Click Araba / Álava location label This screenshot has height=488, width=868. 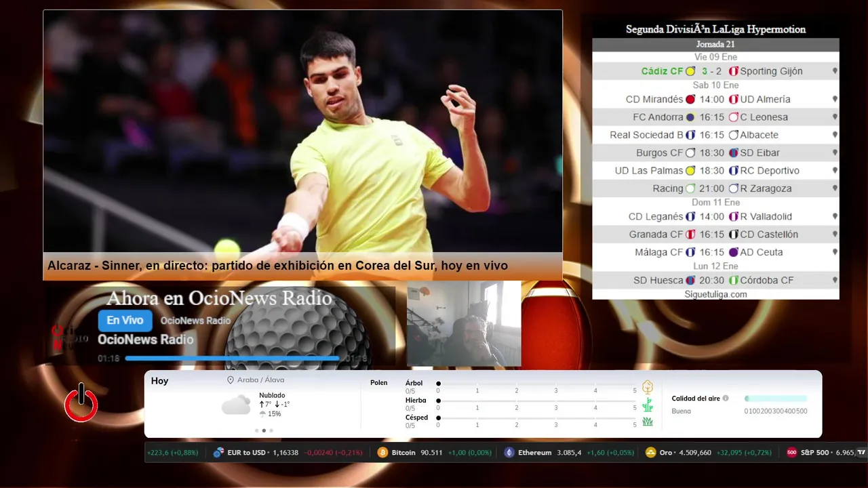click(260, 380)
